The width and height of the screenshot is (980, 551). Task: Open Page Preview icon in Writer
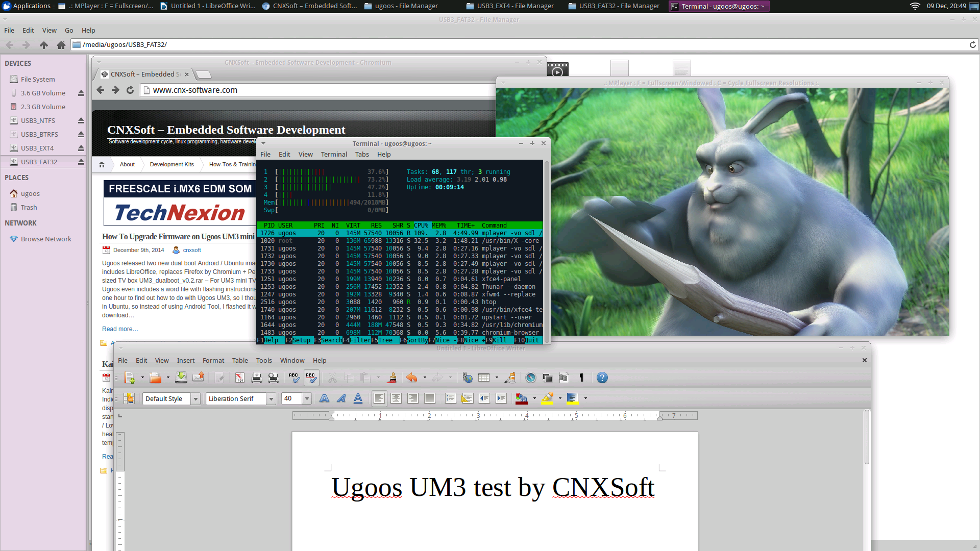pos(274,378)
